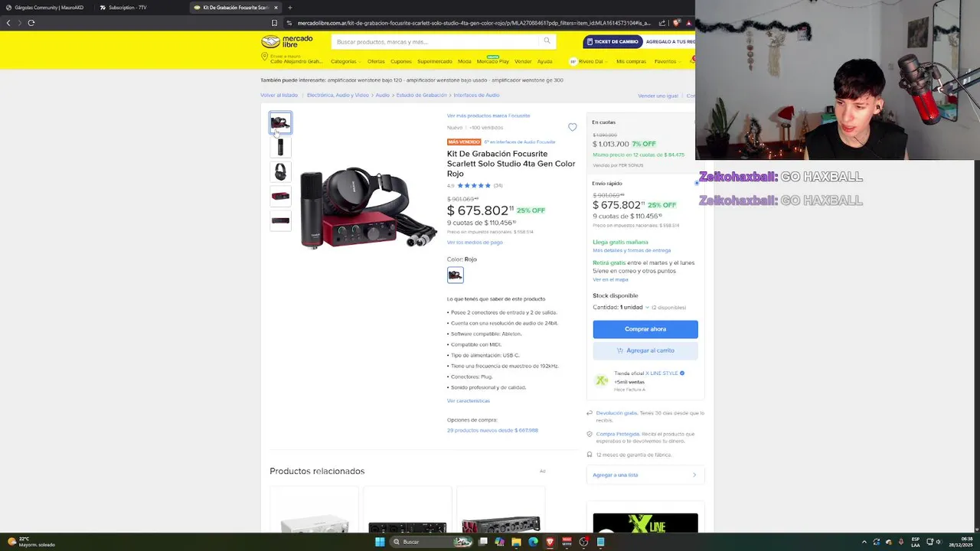Click the Interfaces de Audio breadcrumb

[476, 96]
